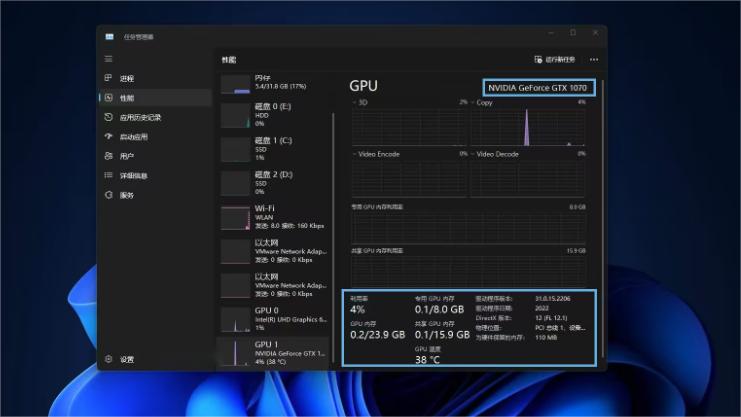741x417 pixels.
Task: Click the 31.0.15.2206 driver version value
Action: click(552, 299)
